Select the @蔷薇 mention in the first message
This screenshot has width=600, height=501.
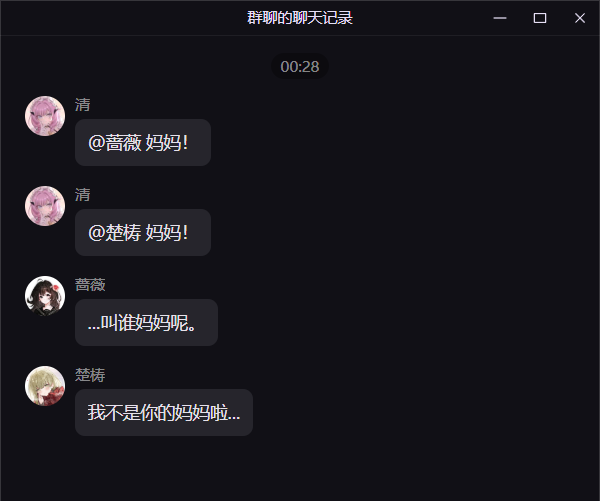115,143
